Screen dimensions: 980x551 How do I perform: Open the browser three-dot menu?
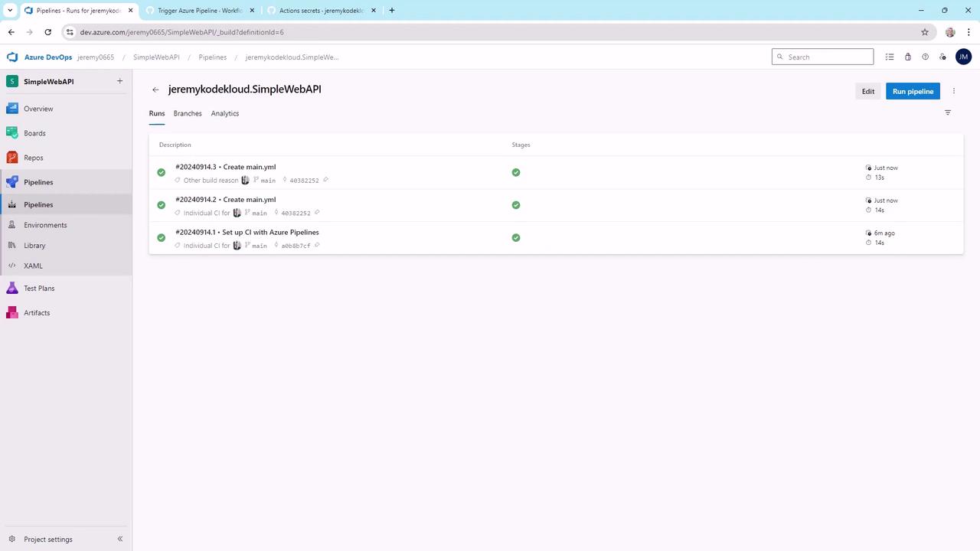tap(969, 32)
